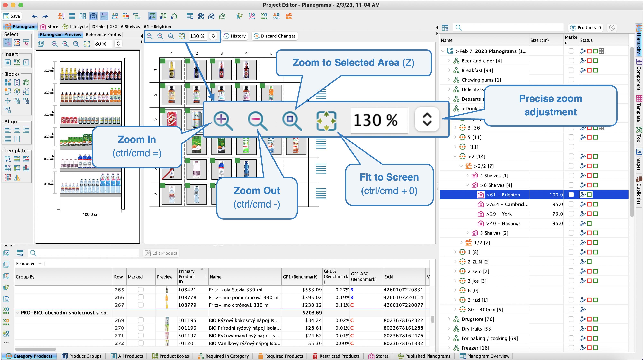
Task: Click the first icon in the Template panel
Action: [x=8, y=159]
